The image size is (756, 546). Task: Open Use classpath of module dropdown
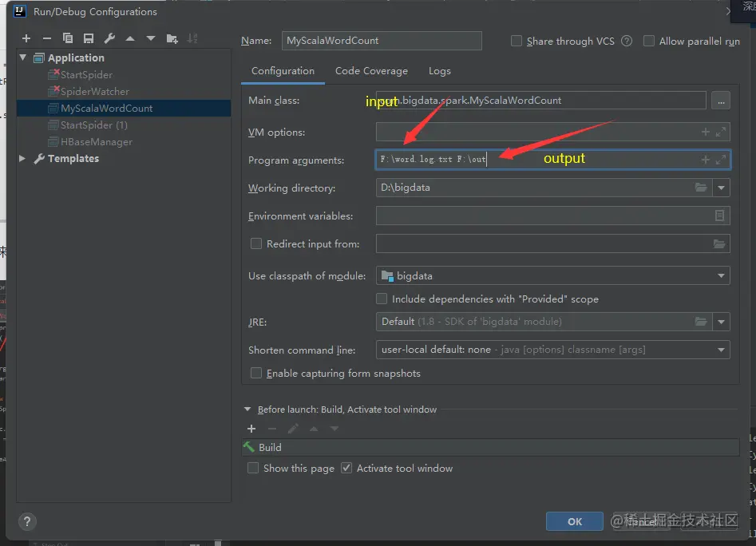point(721,275)
